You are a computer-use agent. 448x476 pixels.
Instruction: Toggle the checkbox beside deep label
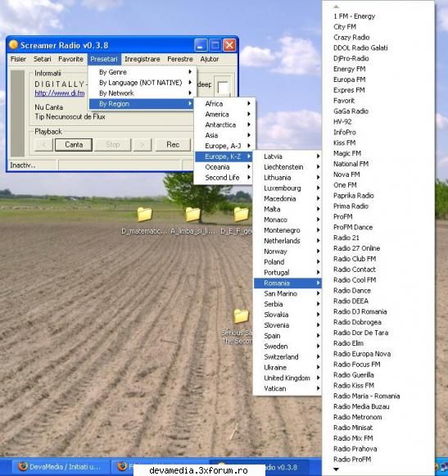tap(223, 88)
